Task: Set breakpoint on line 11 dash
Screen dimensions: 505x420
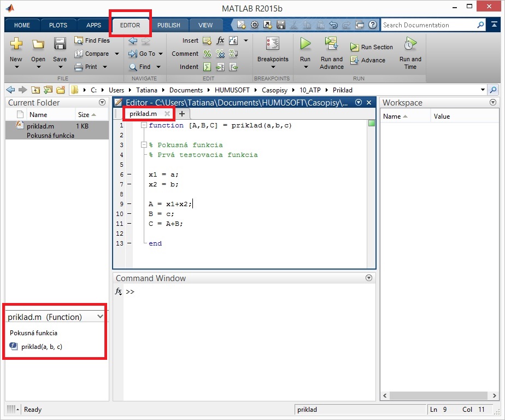Action: pyautogui.click(x=129, y=224)
